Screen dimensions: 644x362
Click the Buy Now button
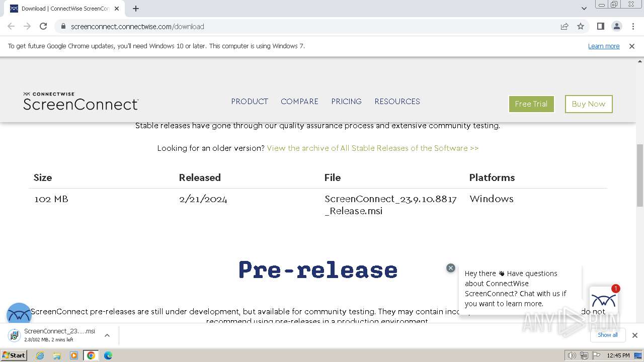coord(589,104)
